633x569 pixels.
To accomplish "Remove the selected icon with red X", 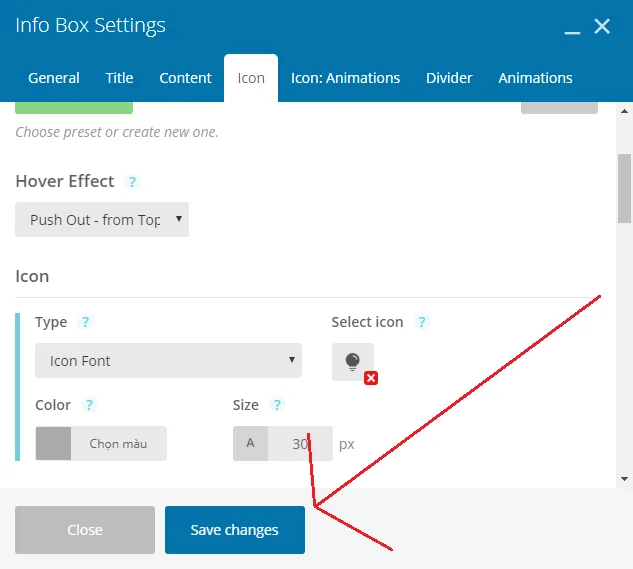I will (371, 378).
